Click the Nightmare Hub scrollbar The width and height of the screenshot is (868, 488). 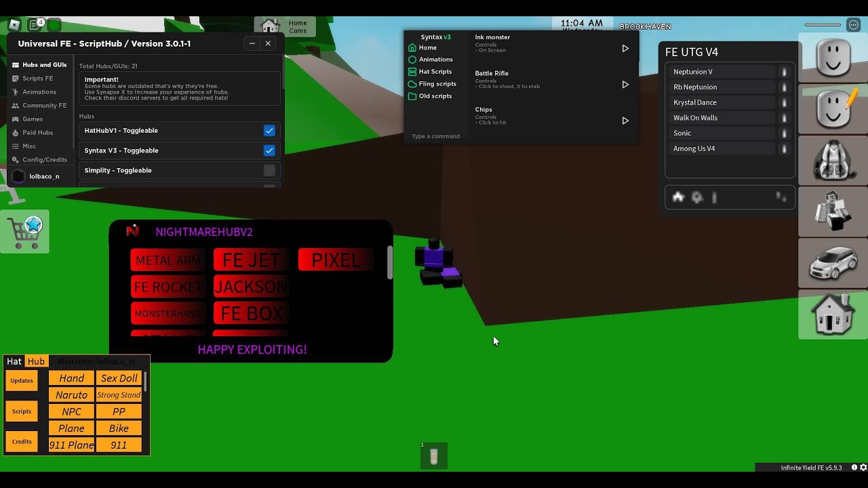click(x=390, y=262)
